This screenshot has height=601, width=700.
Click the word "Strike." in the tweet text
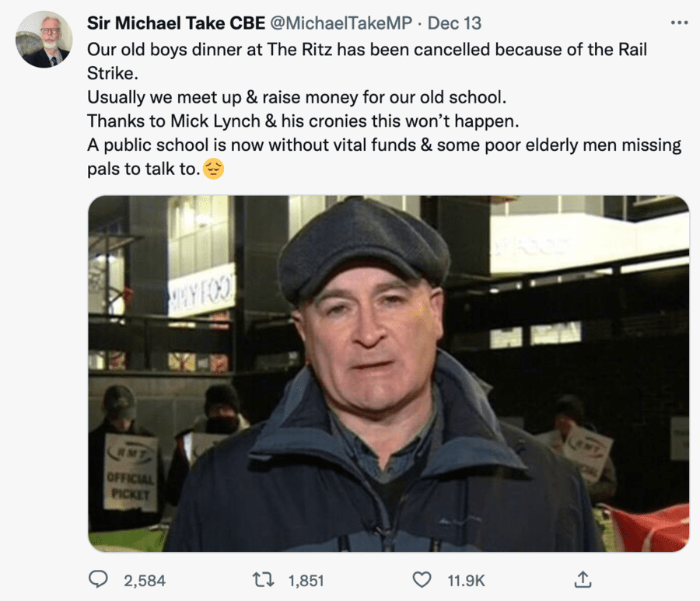(x=111, y=74)
